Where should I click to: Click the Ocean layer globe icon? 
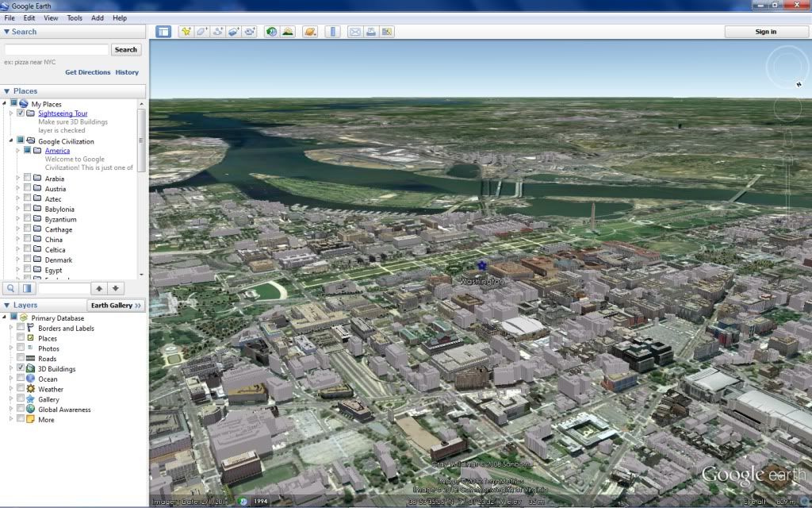click(31, 379)
